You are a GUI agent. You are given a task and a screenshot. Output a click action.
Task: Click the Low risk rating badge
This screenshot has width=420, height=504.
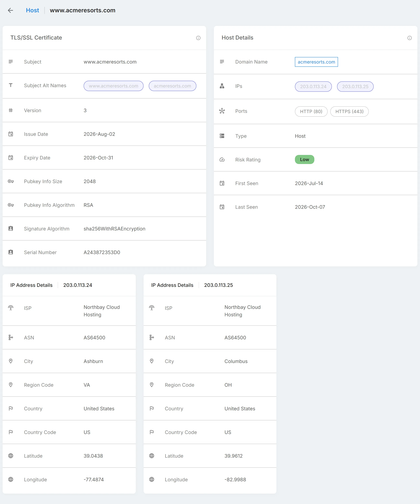[304, 159]
